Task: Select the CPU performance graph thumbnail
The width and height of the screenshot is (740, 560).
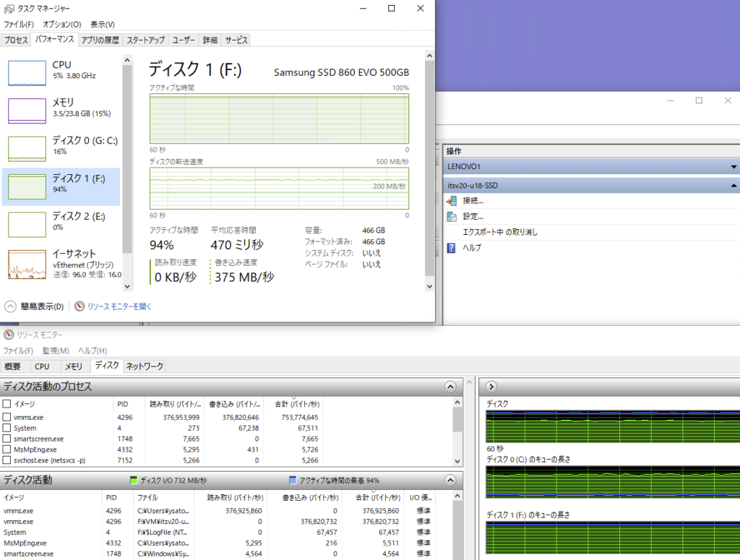Action: [x=27, y=73]
